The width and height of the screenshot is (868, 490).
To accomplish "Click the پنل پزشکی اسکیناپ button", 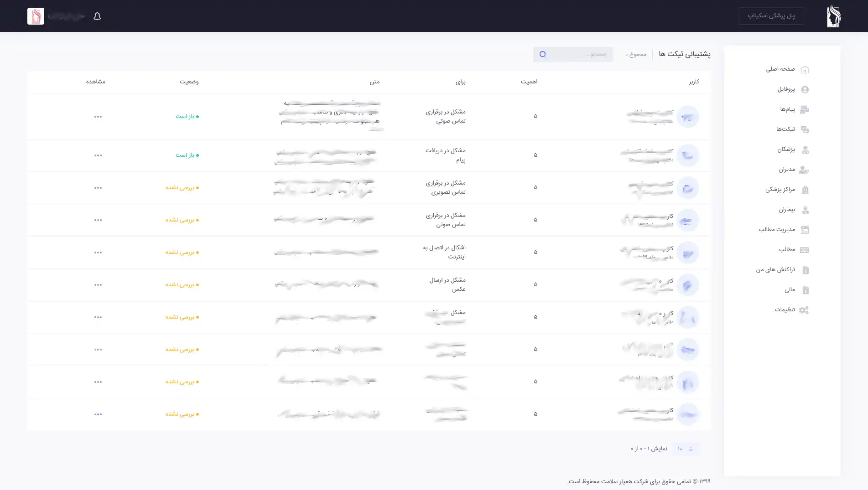I will coord(771,16).
